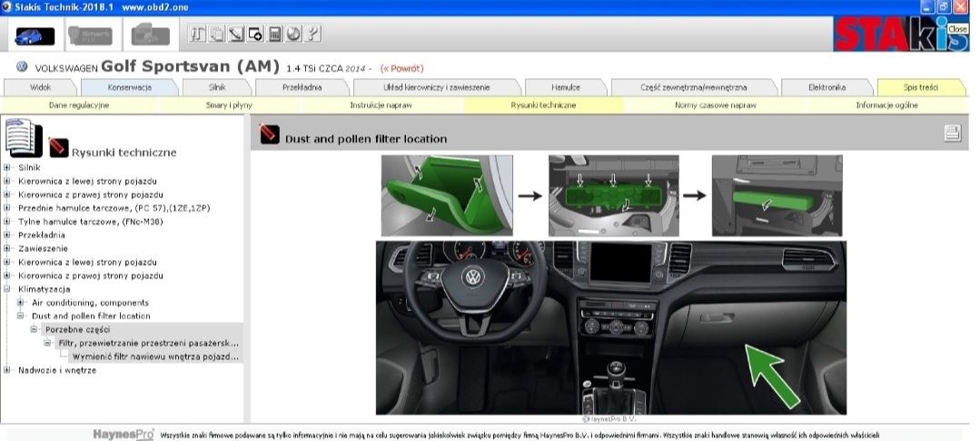Select the Informacje ogólne sub-tab
The image size is (980, 441).
click(886, 105)
